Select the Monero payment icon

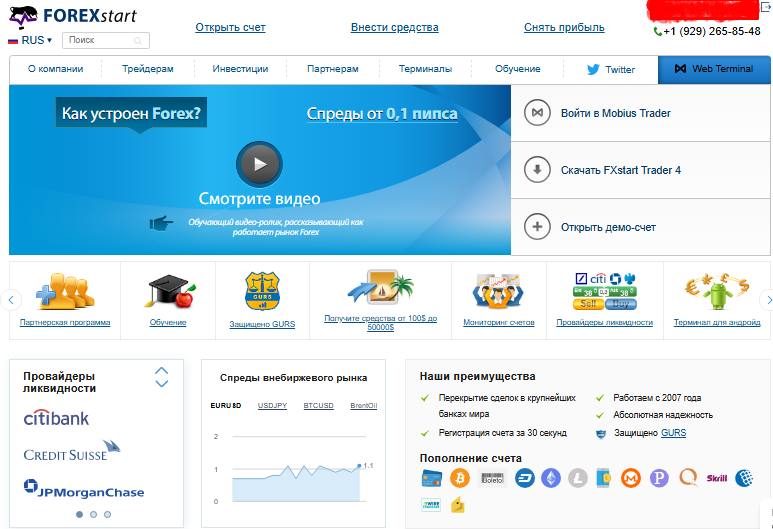tap(631, 478)
